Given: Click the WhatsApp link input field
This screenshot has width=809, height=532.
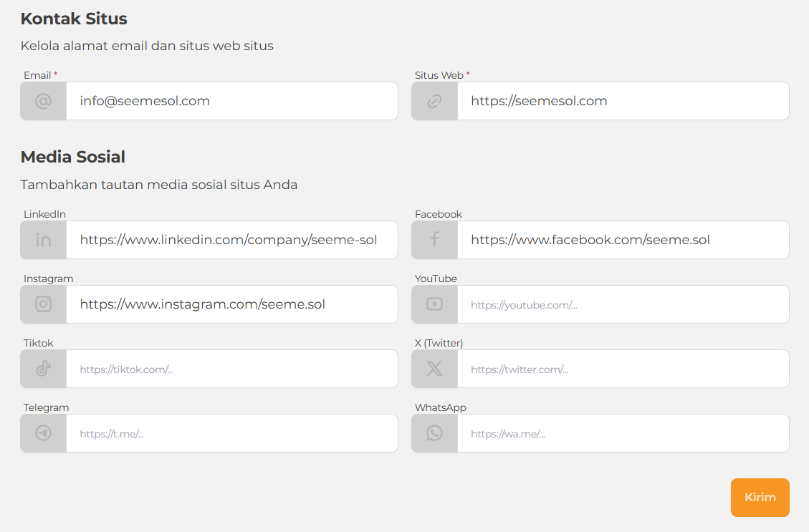Looking at the screenshot, I should coord(623,433).
